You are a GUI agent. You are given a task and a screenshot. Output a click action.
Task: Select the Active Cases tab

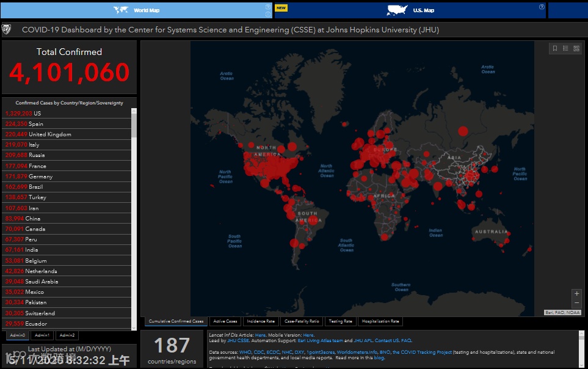tap(225, 321)
